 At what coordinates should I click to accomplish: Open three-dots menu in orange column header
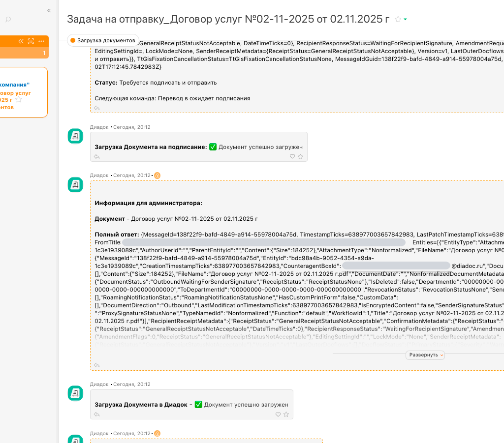[41, 41]
